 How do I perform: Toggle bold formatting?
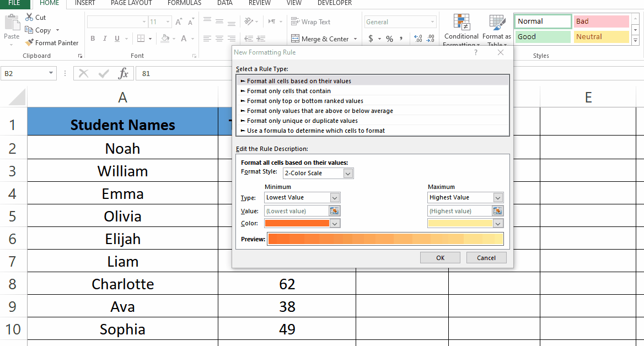(93, 39)
